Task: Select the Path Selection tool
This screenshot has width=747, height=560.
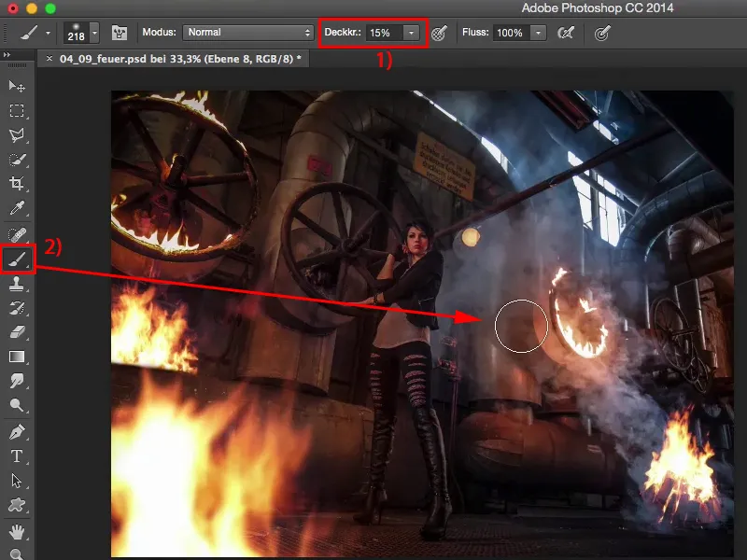Action: (x=17, y=481)
